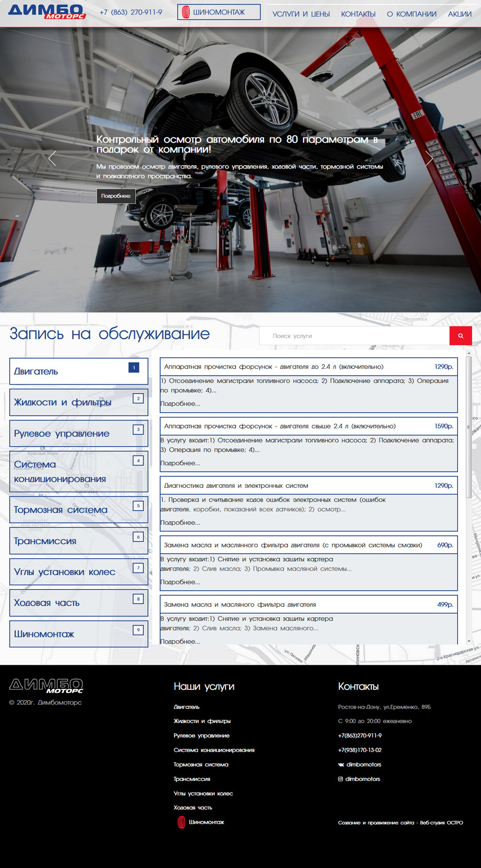Open the VK dimbomotors social link
This screenshot has height=868, width=481.
tap(360, 764)
